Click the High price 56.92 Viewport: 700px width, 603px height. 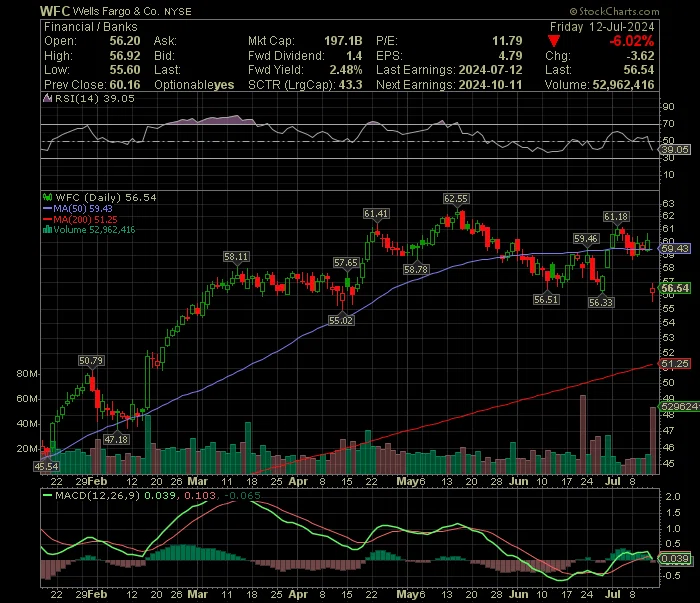[125, 56]
